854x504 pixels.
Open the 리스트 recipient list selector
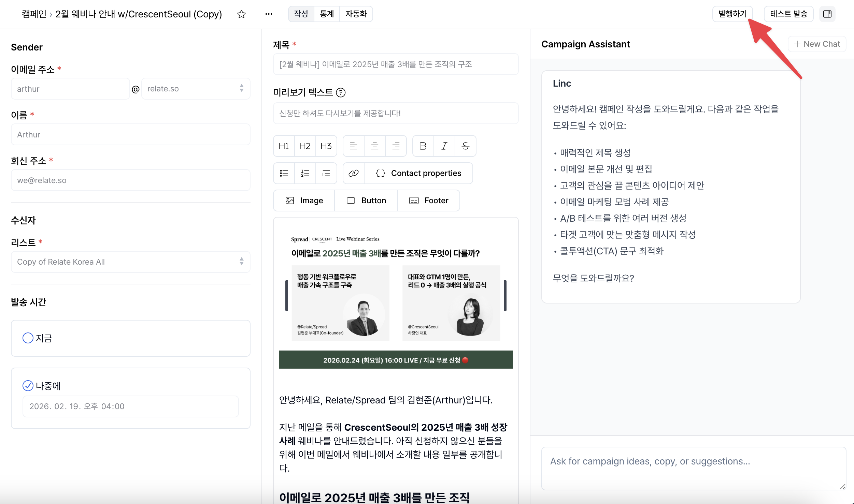pyautogui.click(x=130, y=262)
